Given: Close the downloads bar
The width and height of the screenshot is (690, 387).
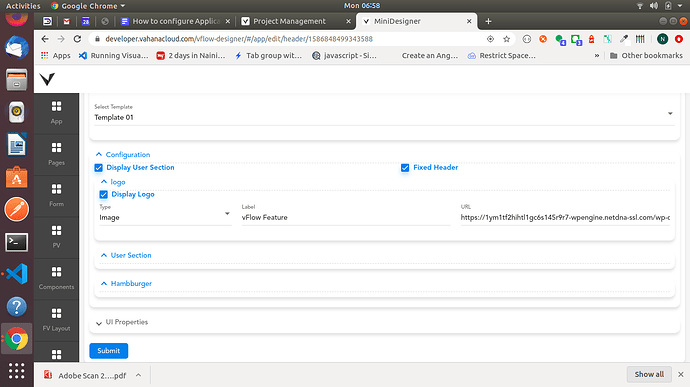Looking at the screenshot, I should (x=680, y=374).
